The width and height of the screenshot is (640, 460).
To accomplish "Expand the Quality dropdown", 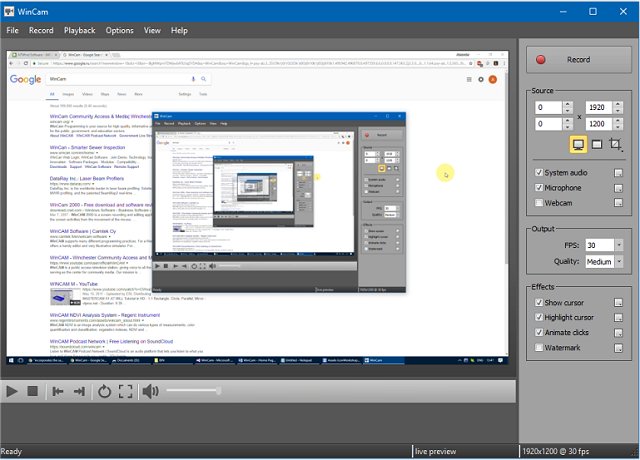I will click(619, 263).
